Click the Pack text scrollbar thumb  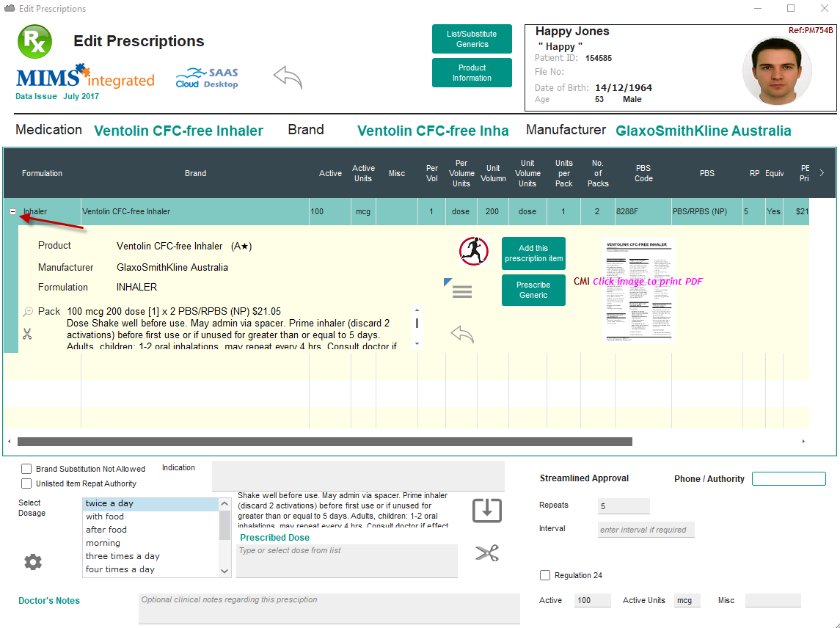click(417, 323)
